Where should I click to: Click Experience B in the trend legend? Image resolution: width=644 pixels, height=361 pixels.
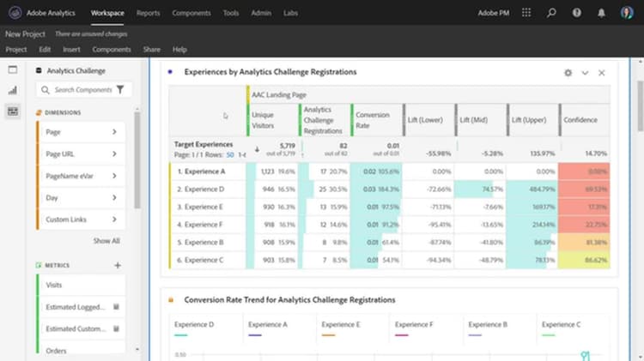click(x=488, y=324)
